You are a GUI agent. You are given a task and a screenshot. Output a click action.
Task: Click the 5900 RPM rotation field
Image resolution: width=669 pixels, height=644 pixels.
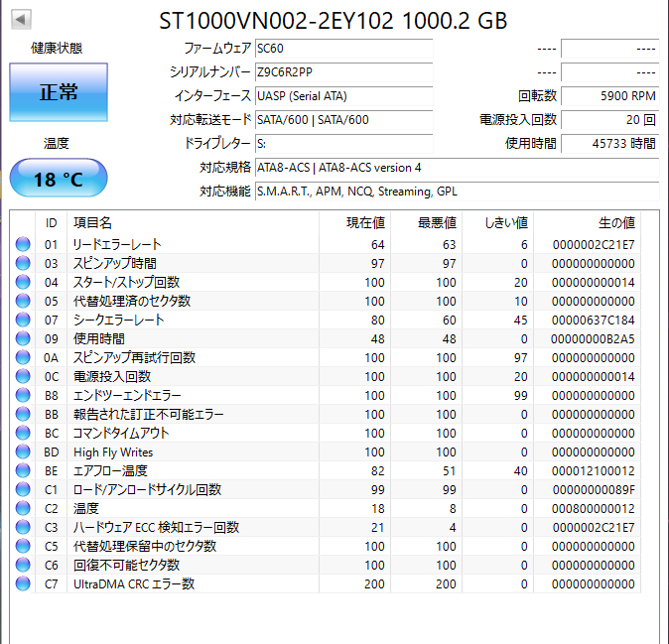coord(609,96)
